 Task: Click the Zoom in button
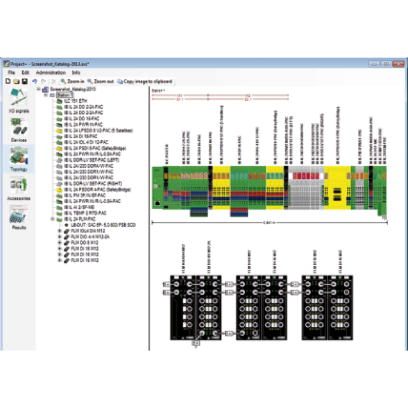(72, 81)
